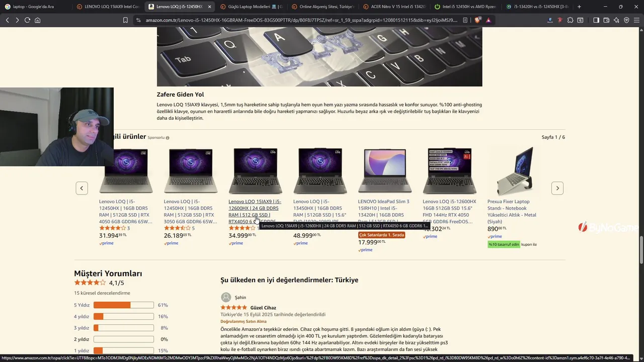Switch to i5-13420H vs i5-12450HX tab

(x=538, y=7)
